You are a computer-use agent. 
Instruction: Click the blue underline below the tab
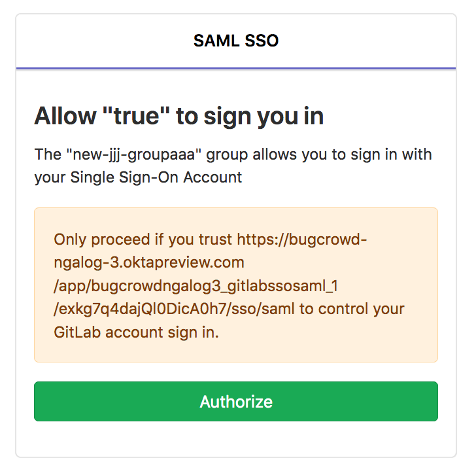[236, 68]
